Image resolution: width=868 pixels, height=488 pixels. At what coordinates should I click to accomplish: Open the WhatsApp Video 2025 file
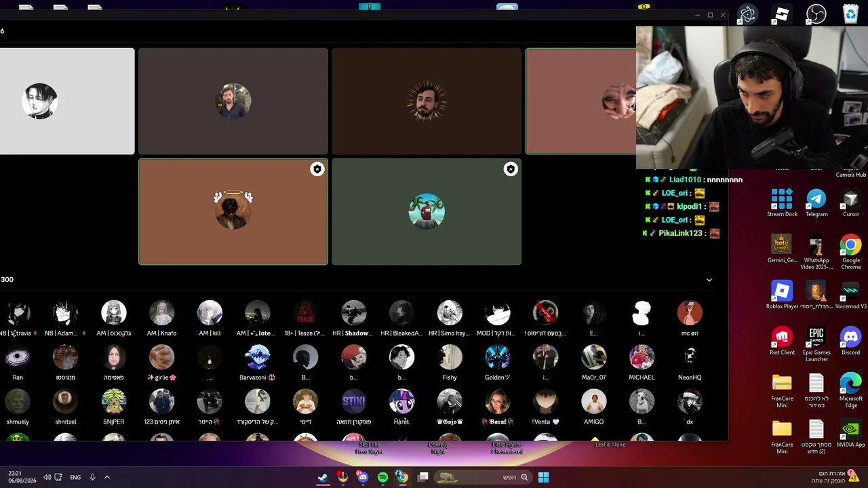click(x=816, y=252)
